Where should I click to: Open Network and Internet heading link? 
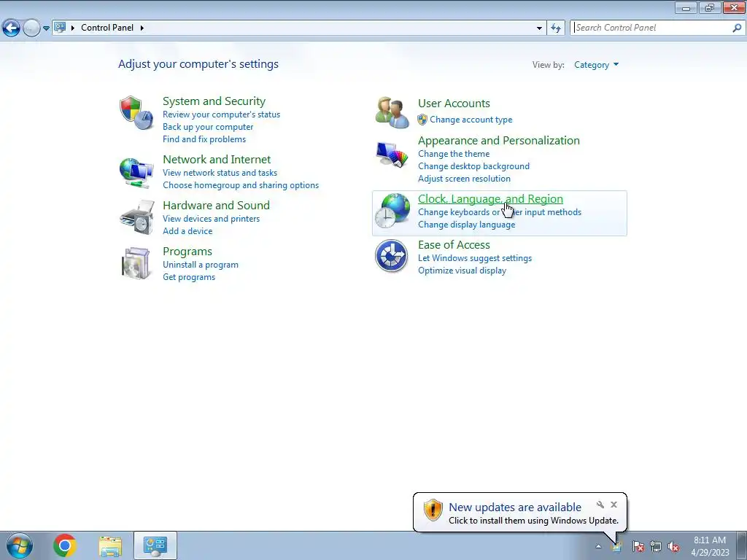click(217, 159)
